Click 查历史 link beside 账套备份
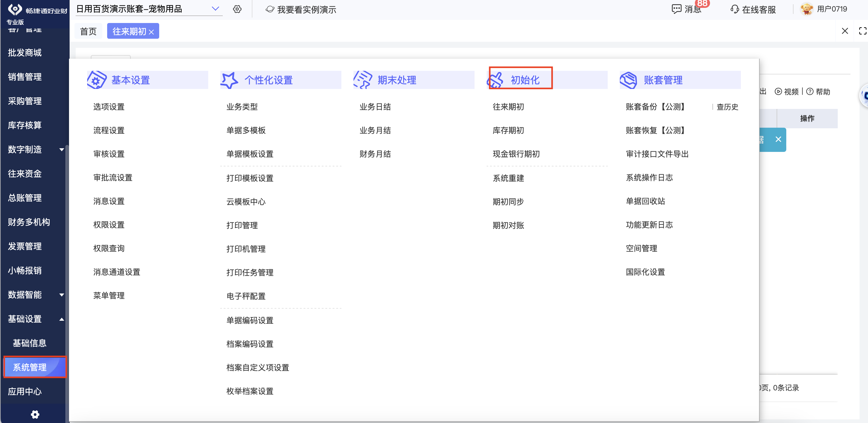The height and width of the screenshot is (423, 868). (727, 107)
